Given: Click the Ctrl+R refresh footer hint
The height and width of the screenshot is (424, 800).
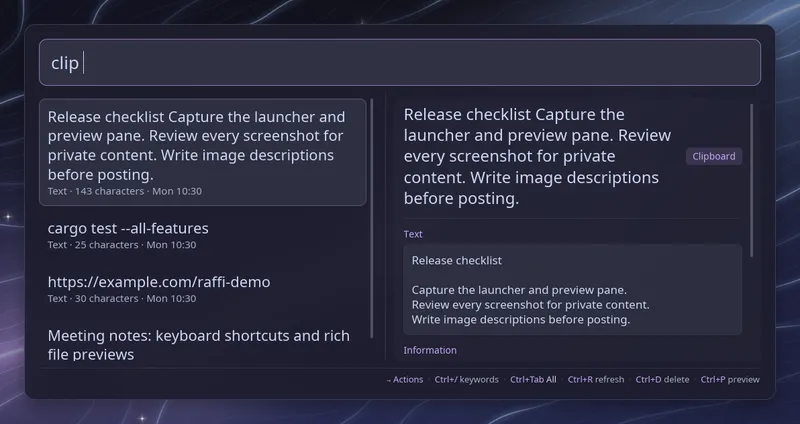Looking at the screenshot, I should point(595,379).
